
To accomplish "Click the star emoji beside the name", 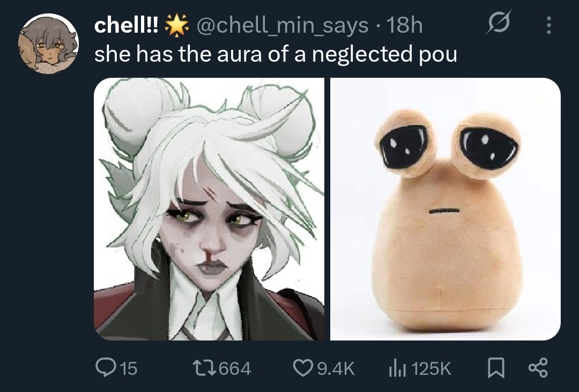I will click(x=176, y=25).
